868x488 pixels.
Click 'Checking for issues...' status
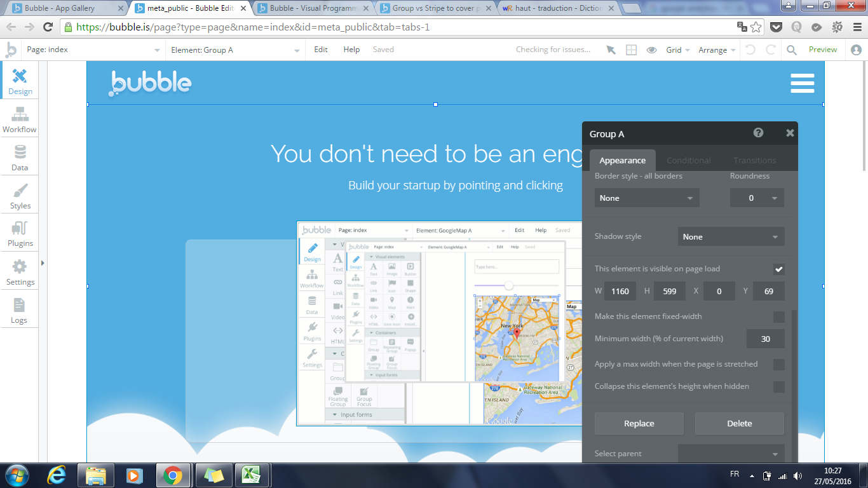click(553, 50)
